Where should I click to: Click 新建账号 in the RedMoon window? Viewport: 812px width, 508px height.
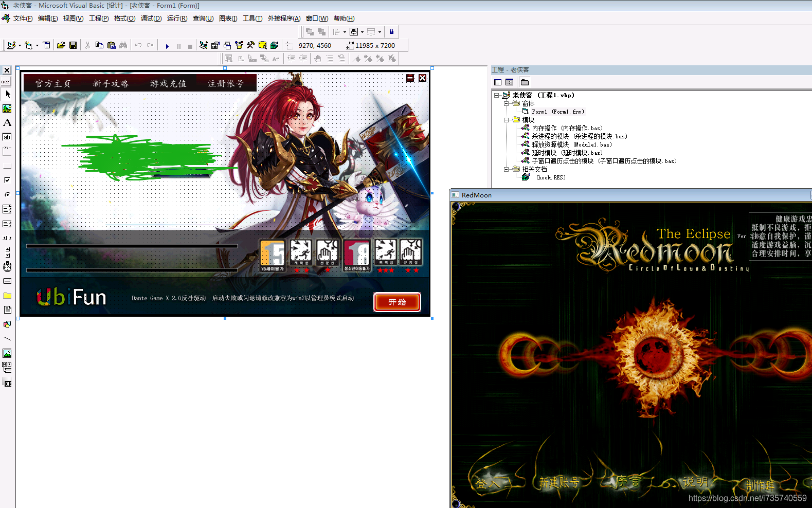559,482
